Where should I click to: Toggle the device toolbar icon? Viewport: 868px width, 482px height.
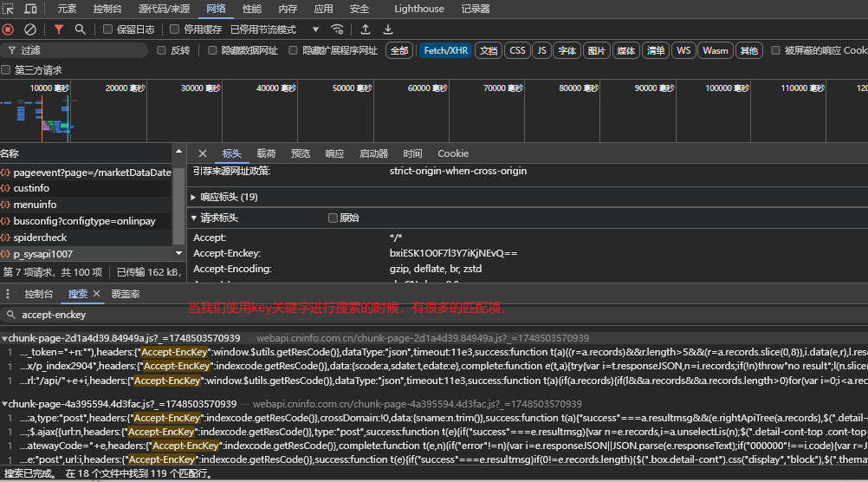tap(30, 9)
